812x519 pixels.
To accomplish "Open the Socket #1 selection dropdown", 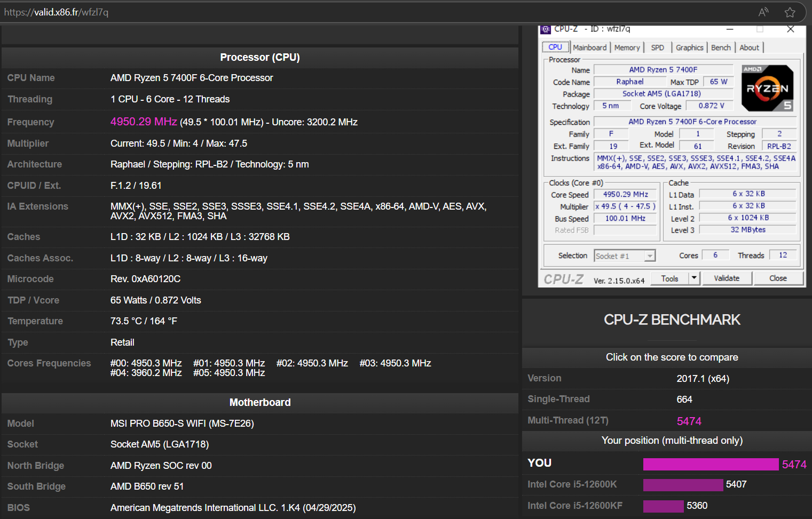I will [x=625, y=256].
